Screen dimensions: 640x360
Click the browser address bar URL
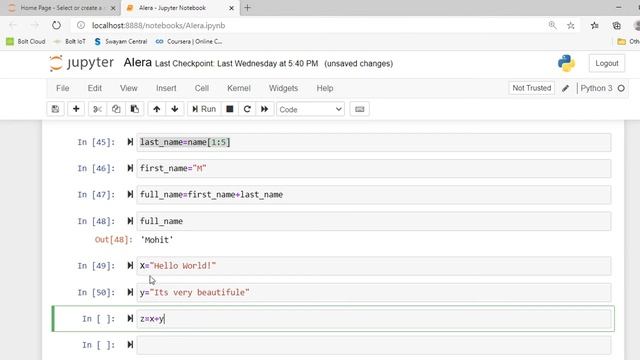(158, 25)
